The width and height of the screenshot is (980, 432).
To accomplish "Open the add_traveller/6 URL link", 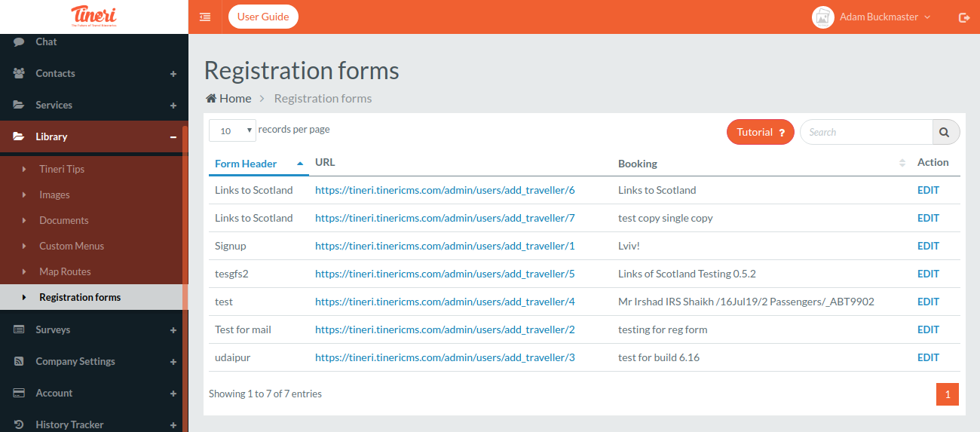I will click(445, 190).
